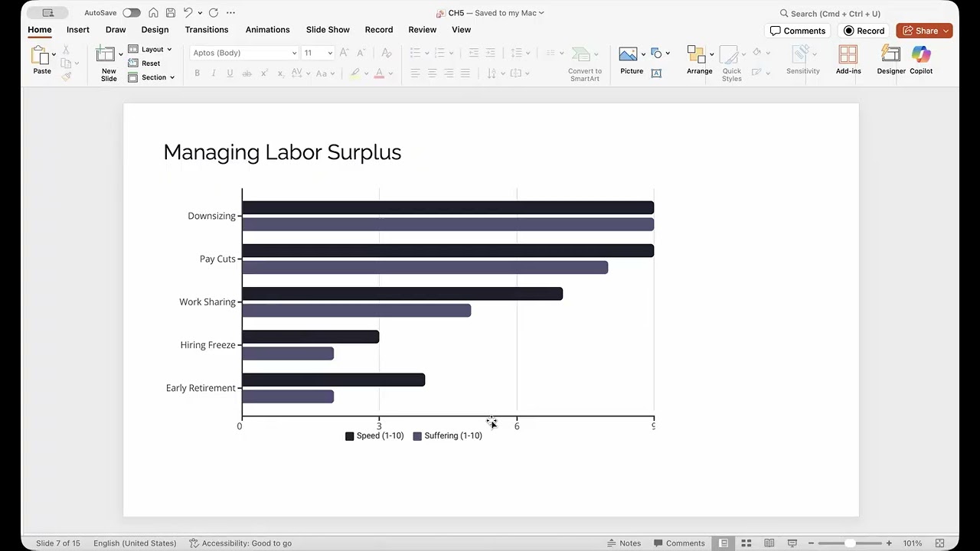980x551 pixels.
Task: Clear all text formatting
Action: click(x=387, y=53)
